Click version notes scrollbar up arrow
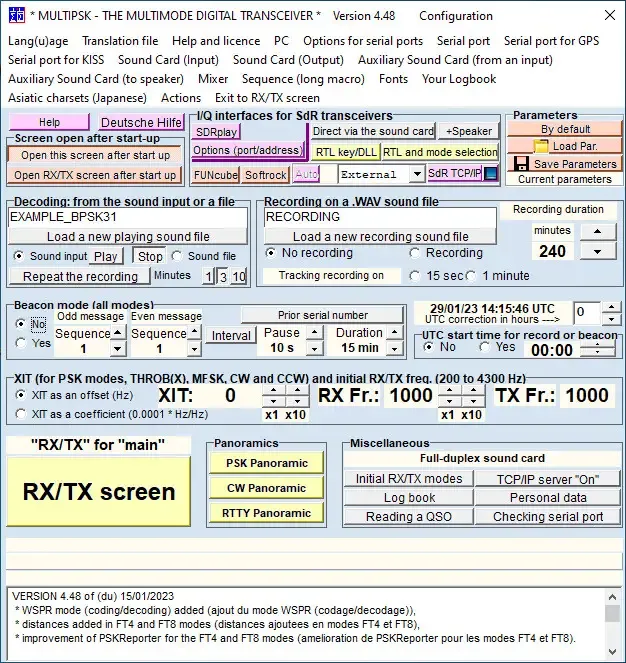626x663 pixels. 612,597
